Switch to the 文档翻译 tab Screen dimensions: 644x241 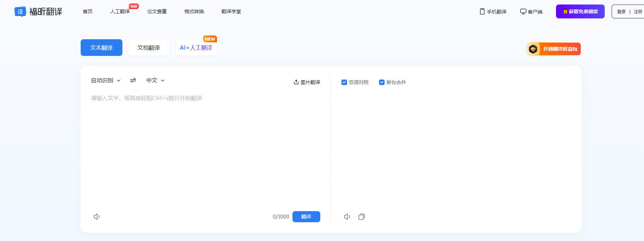(x=149, y=48)
